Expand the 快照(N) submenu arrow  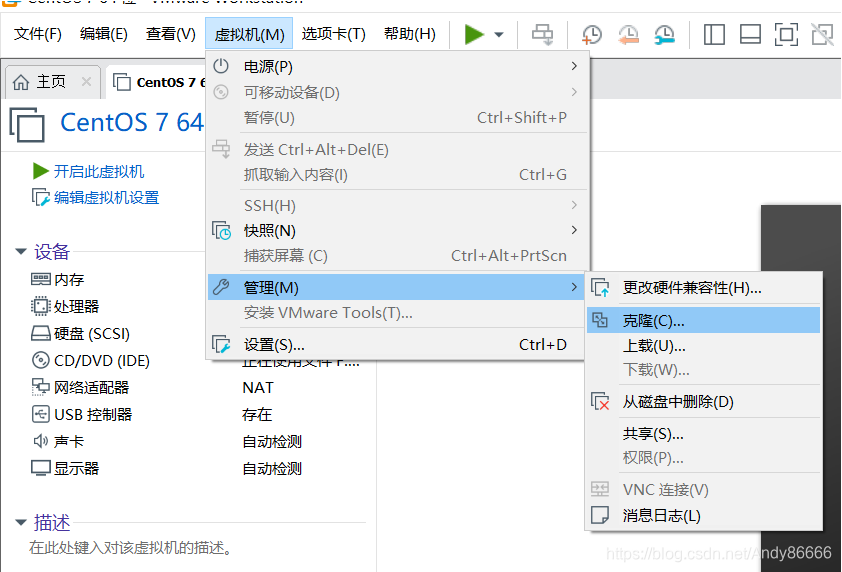click(574, 230)
